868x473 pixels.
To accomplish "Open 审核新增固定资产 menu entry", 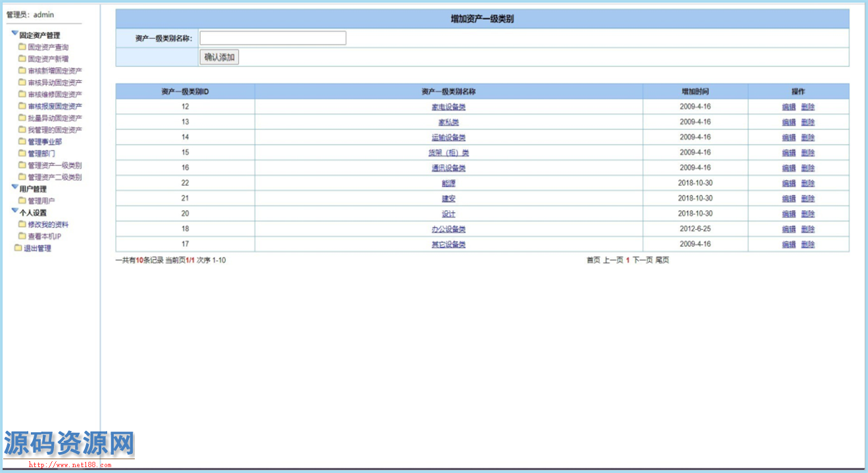I will click(55, 71).
